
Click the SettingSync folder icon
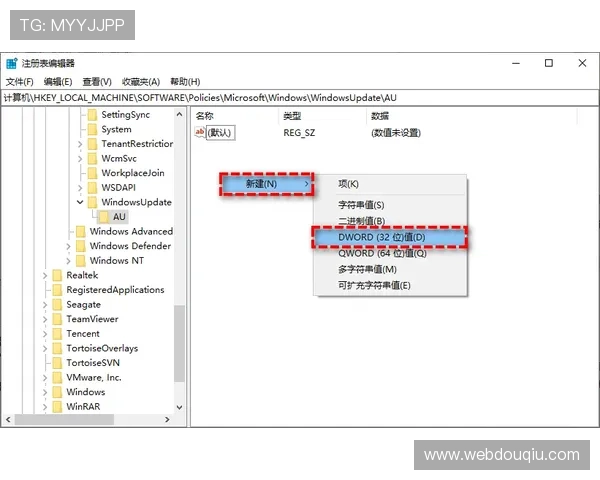[92, 115]
